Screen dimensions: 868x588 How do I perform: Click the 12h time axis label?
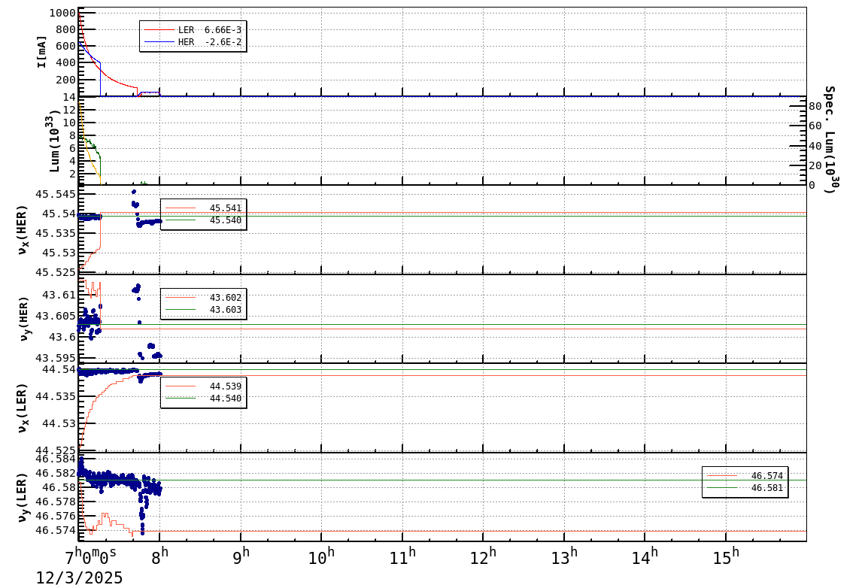[483, 557]
